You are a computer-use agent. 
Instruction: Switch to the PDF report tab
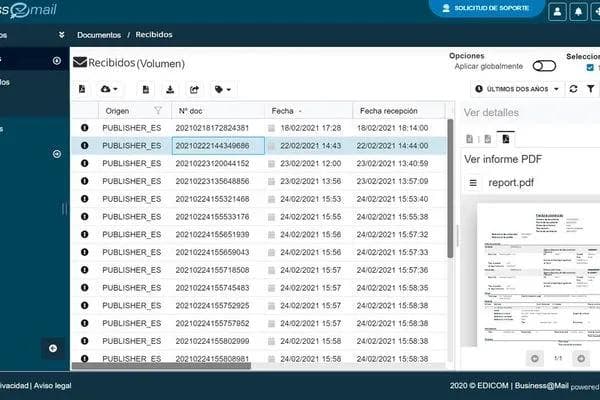click(x=505, y=138)
